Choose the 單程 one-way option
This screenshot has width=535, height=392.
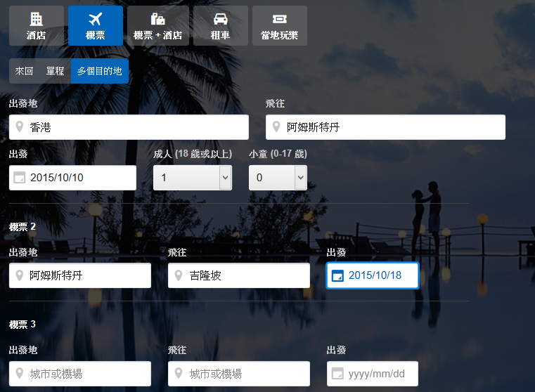[x=56, y=71]
